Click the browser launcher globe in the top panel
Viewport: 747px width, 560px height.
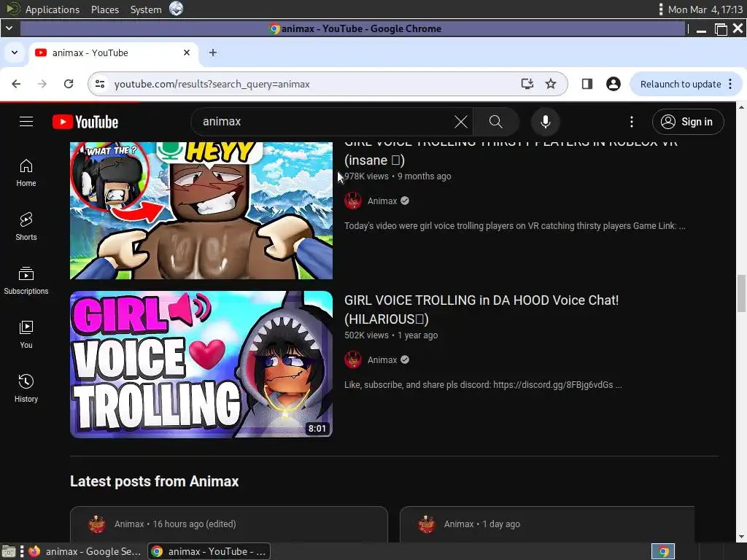click(x=177, y=9)
